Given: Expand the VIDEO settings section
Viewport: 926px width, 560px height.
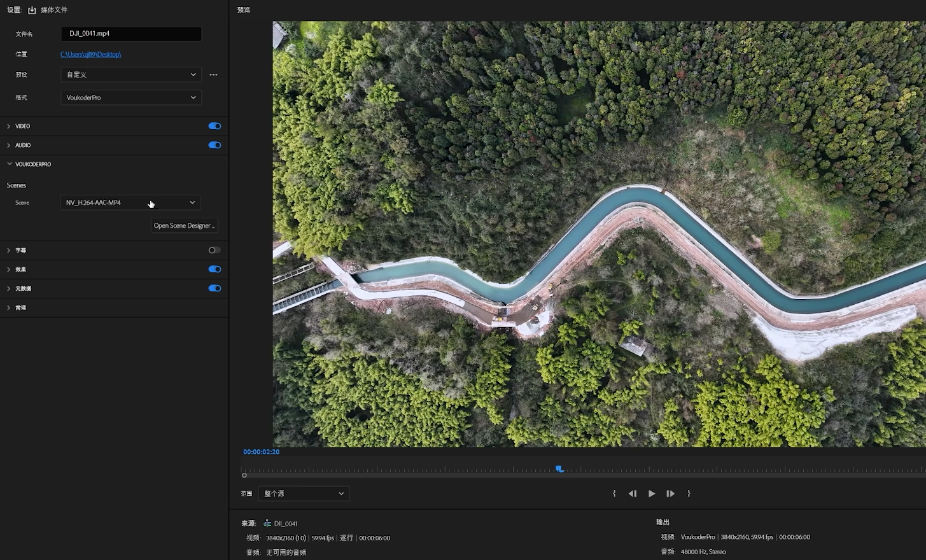Looking at the screenshot, I should coord(9,126).
